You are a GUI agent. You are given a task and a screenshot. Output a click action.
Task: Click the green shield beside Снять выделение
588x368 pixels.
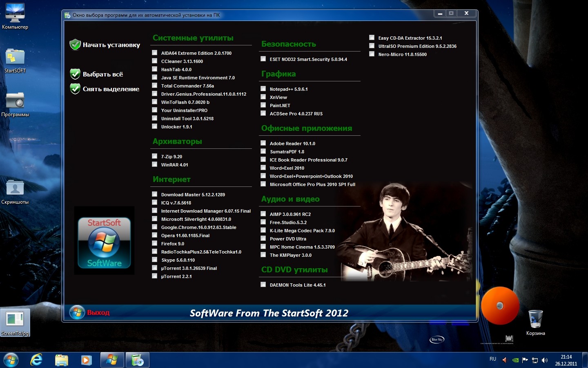click(x=75, y=89)
